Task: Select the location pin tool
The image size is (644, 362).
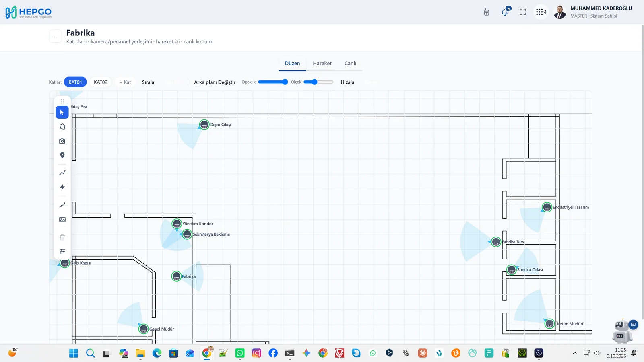Action: (62, 155)
